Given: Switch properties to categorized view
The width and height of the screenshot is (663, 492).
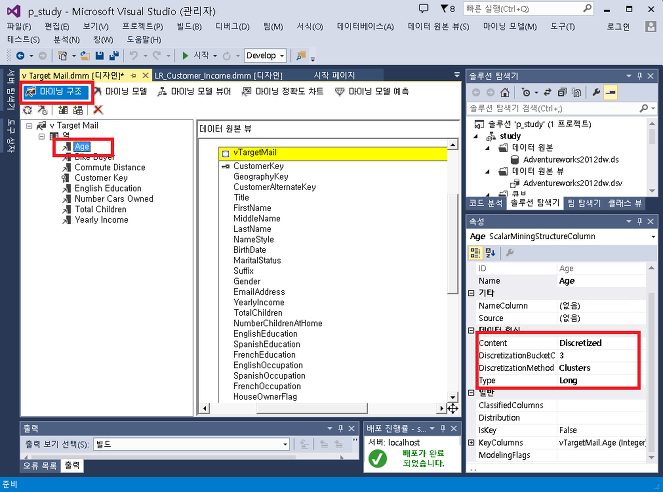Looking at the screenshot, I should pyautogui.click(x=475, y=253).
